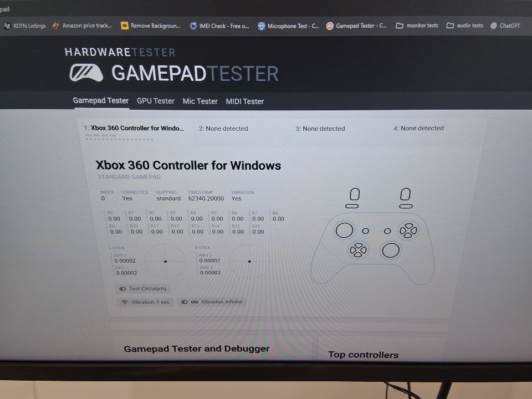Click the Gamepad Tester logo icon
This screenshot has width=532, height=399.
(x=86, y=73)
